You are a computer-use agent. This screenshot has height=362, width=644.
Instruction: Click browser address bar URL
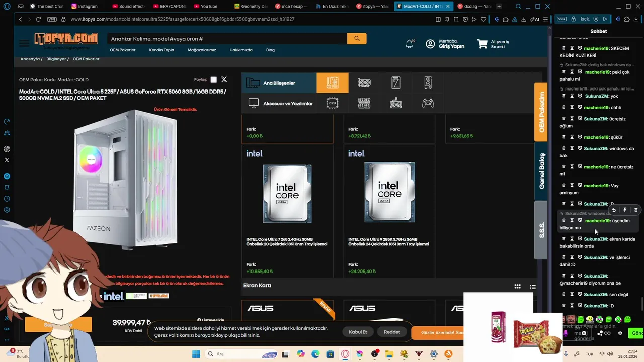coord(182,19)
